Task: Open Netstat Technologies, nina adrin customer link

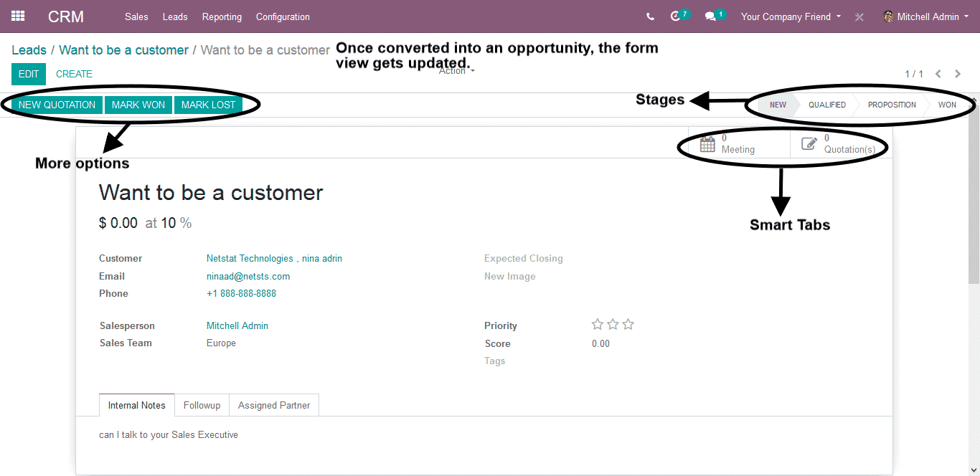Action: point(274,258)
